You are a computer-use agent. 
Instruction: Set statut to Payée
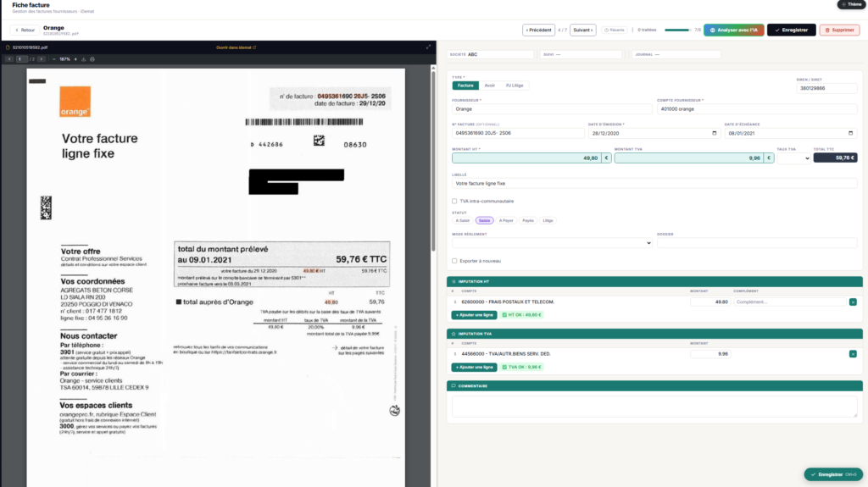tap(528, 221)
